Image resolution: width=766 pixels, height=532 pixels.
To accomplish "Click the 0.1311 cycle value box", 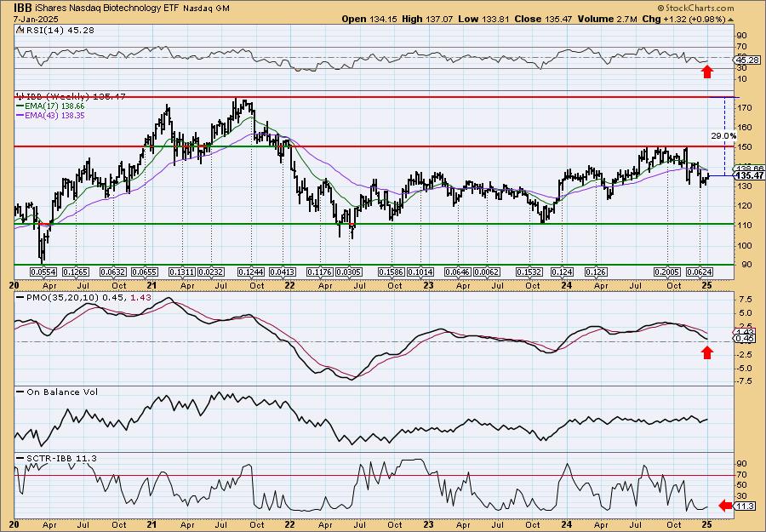I will coord(182,272).
